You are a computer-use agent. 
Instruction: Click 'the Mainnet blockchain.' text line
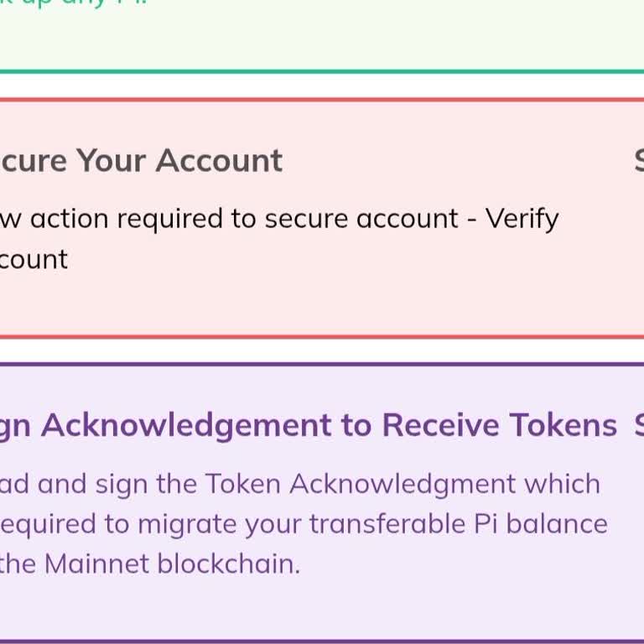click(x=149, y=563)
